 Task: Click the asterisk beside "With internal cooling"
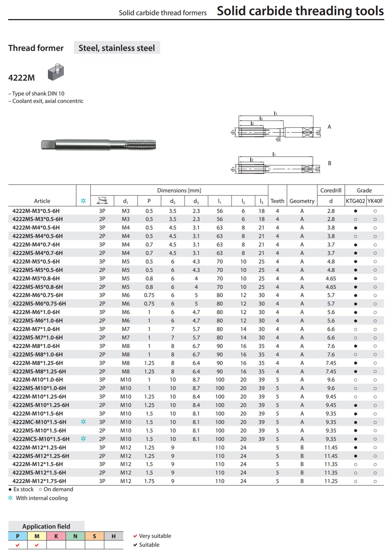10,498
